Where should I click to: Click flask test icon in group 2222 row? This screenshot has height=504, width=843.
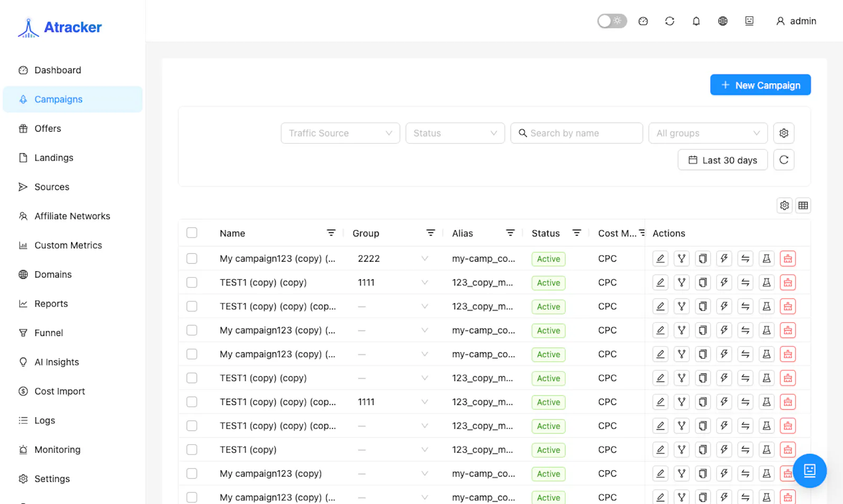(x=767, y=259)
